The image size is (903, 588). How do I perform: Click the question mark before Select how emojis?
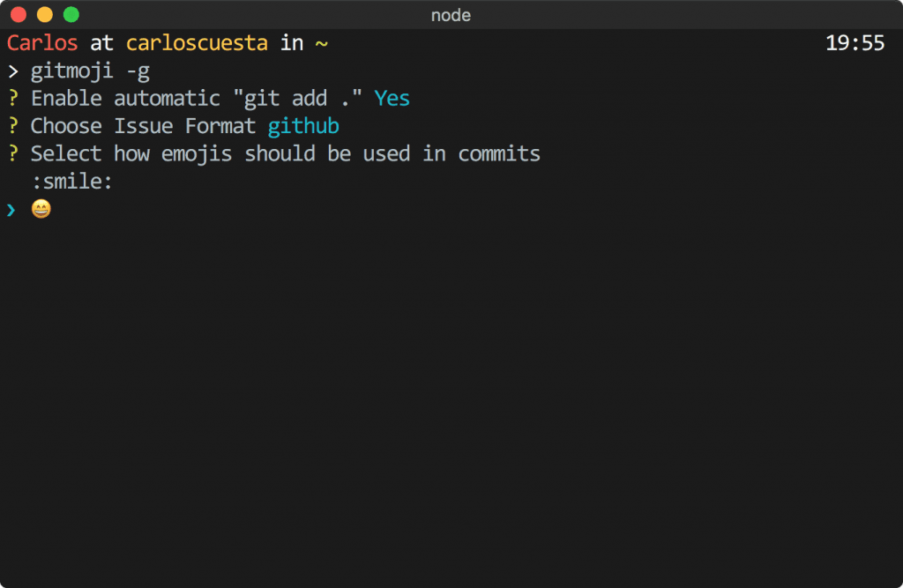11,153
